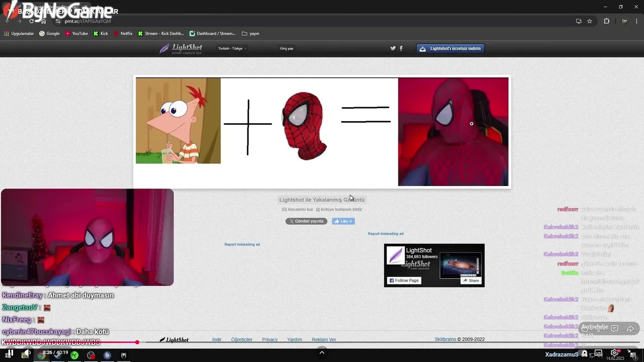Viewport: 644px width, 362px height.
Task: Open LightShot's Twitter bird icon
Action: [393, 49]
